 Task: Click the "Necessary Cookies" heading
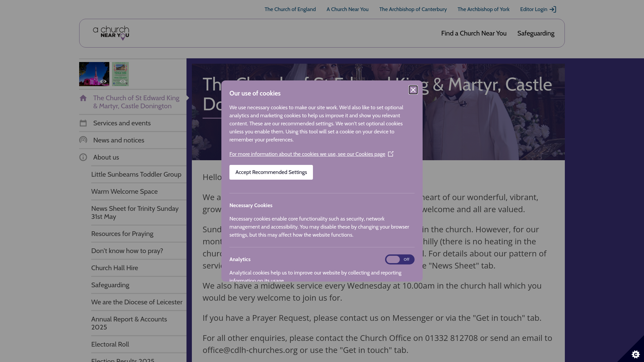(x=251, y=205)
